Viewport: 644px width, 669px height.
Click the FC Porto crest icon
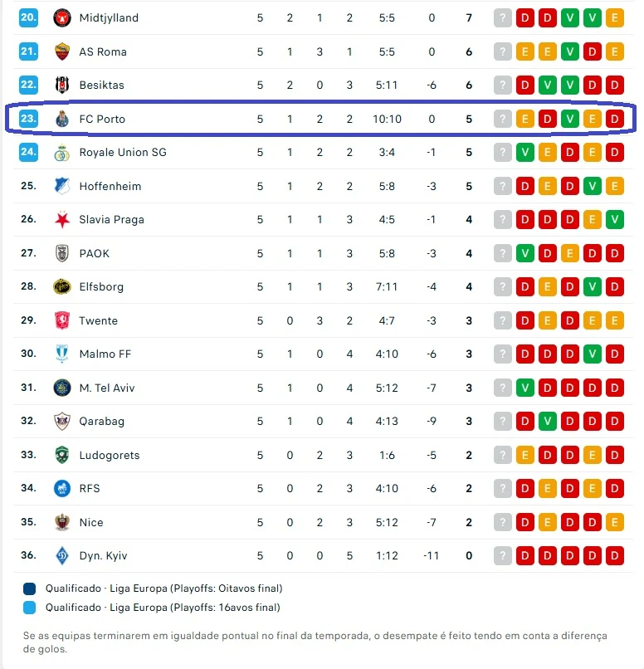pos(62,119)
